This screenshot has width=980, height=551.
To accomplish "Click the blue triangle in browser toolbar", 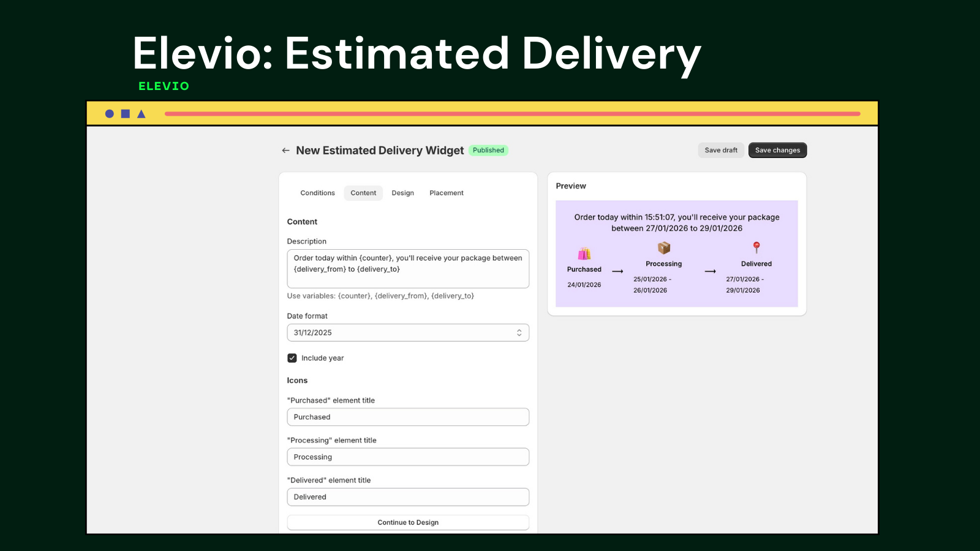I will (140, 113).
